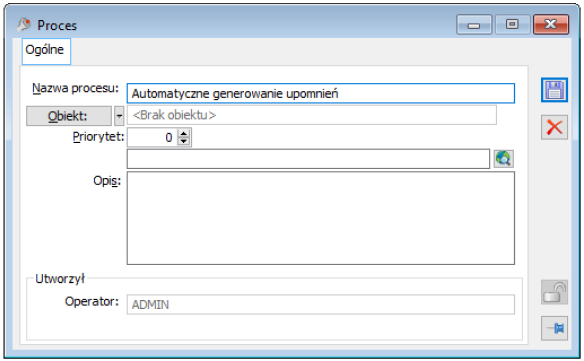This screenshot has height=361, width=584.
Task: Cancel with the red X icon
Action: [x=554, y=127]
